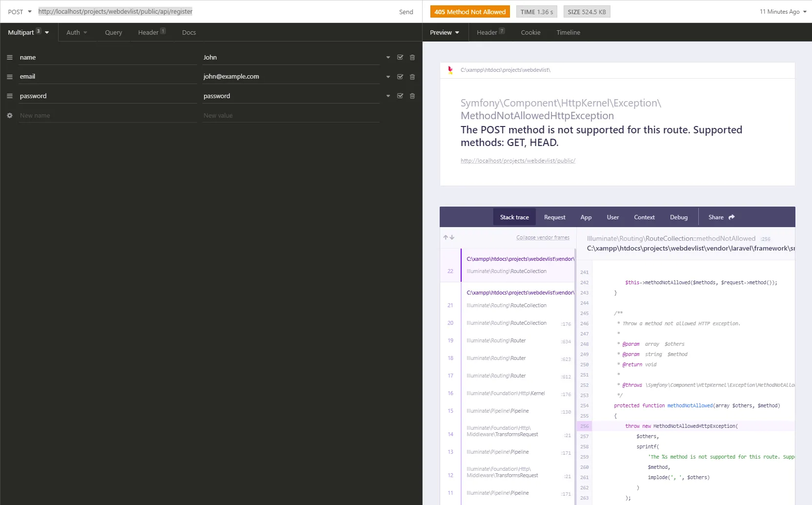Open the Debug tab in error page

[x=679, y=217]
